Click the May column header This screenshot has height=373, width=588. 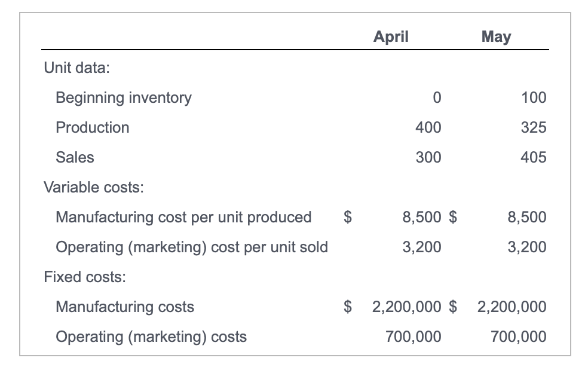click(496, 36)
